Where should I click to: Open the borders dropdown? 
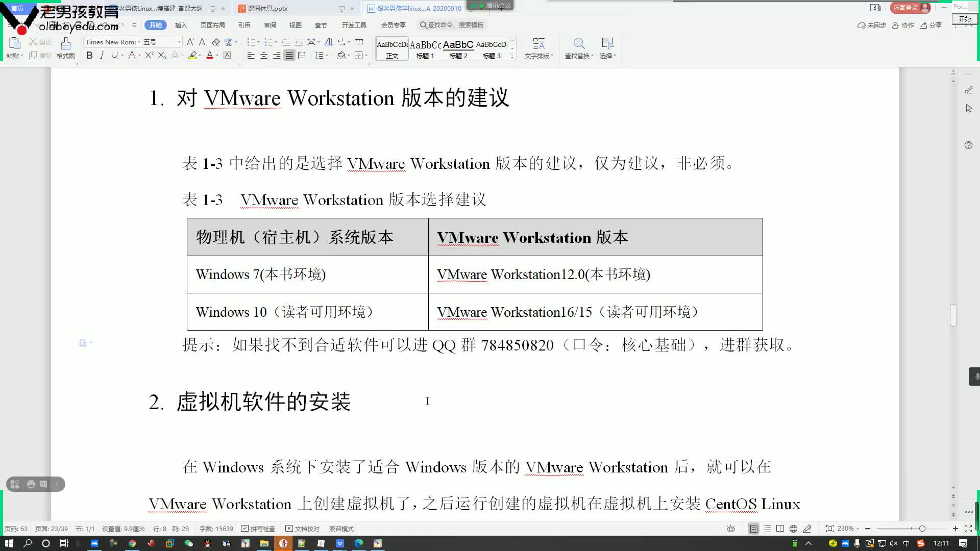tap(366, 56)
